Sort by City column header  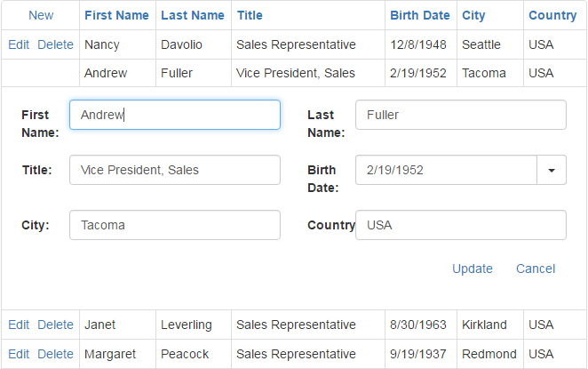(x=473, y=15)
